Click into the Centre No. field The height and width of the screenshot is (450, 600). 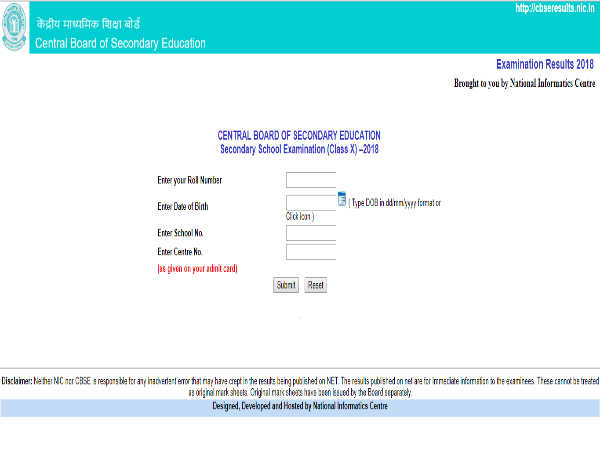[x=310, y=252]
